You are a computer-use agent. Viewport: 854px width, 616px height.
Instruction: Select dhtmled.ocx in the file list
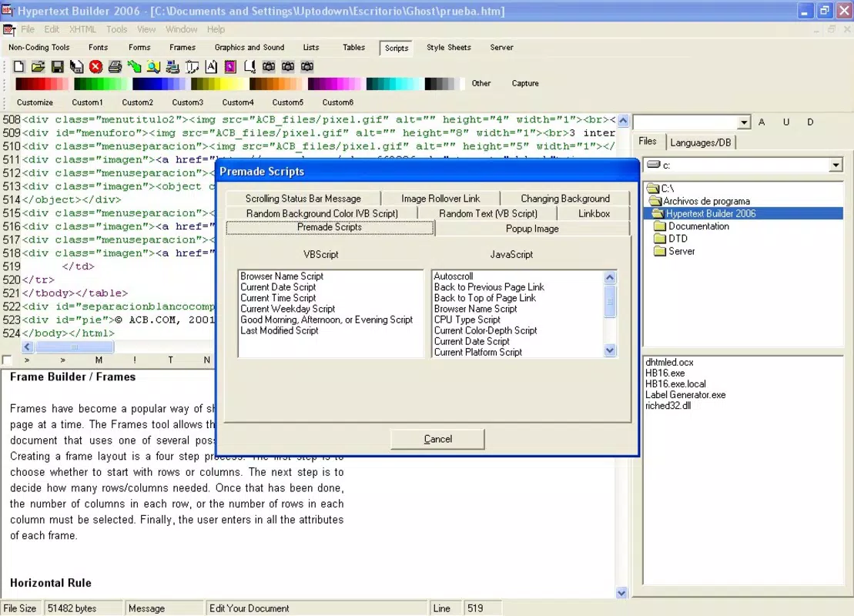(x=669, y=362)
